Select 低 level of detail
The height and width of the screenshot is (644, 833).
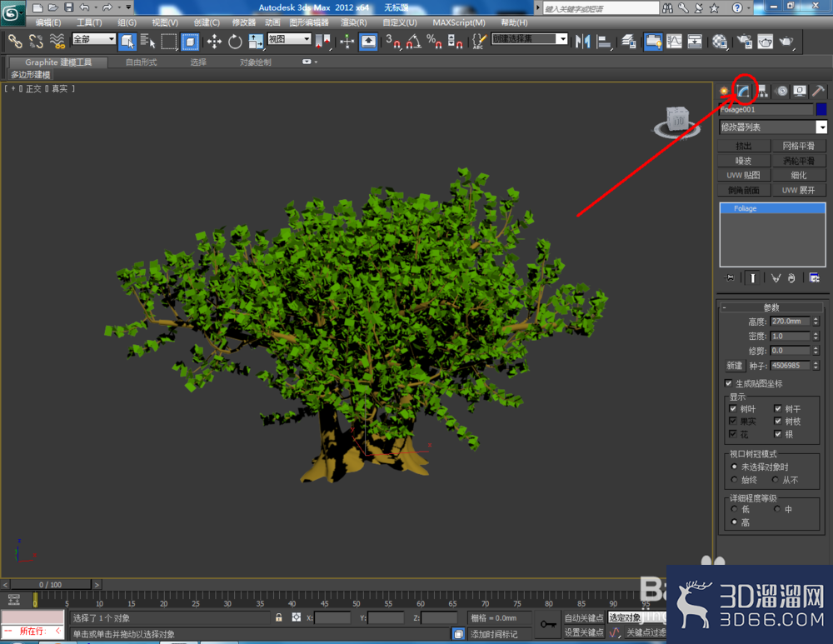click(734, 509)
